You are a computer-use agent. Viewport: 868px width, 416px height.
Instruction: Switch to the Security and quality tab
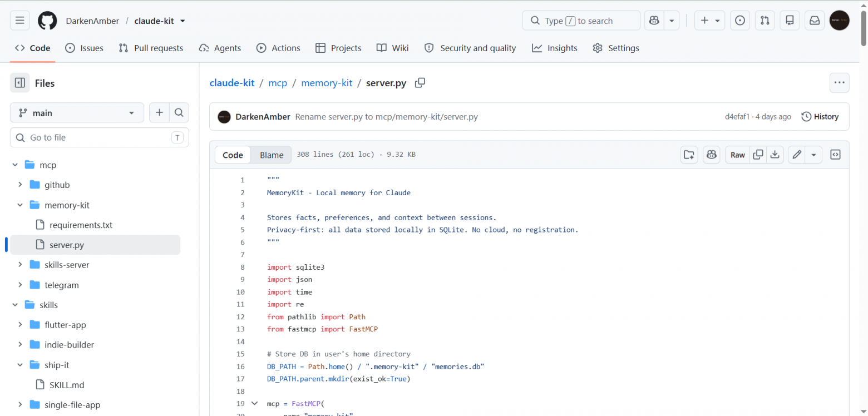point(470,48)
